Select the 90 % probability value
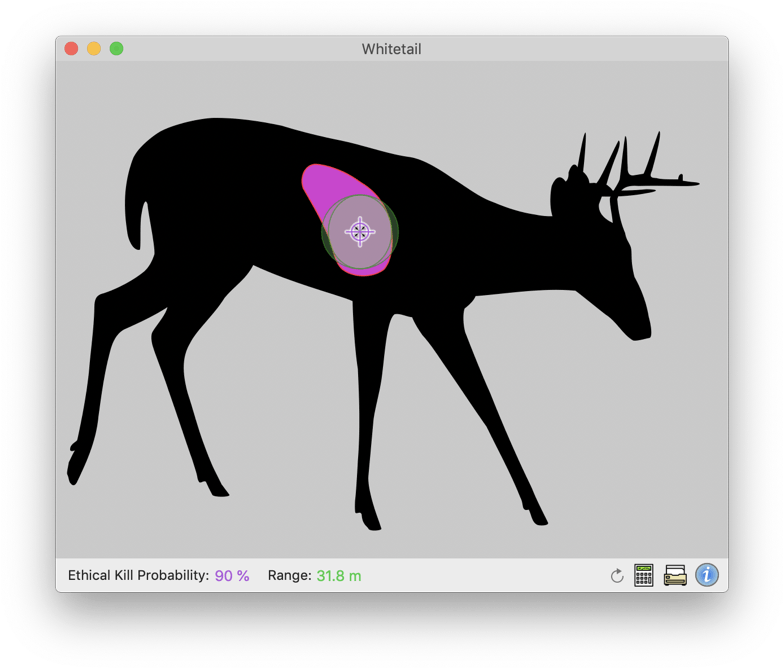The image size is (783, 668). click(232, 576)
